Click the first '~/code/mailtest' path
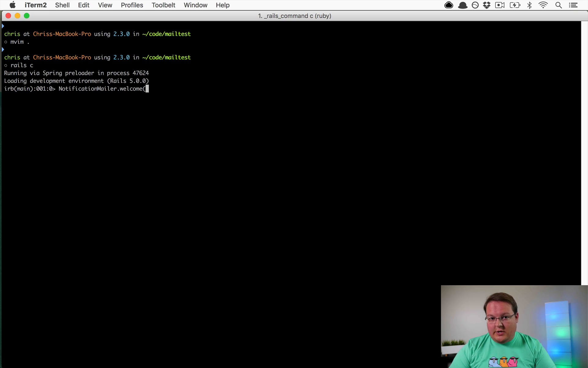 click(166, 34)
